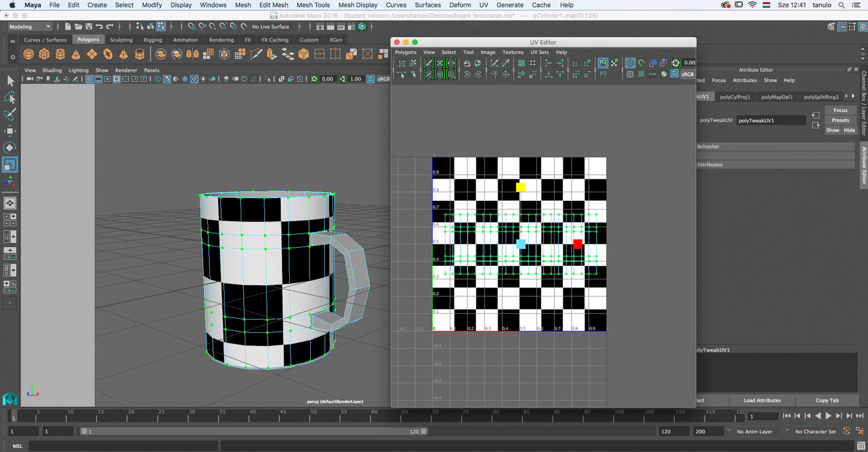Screen dimensions: 868x452
Task: Open the No Character Set dropdown
Action: tap(815, 431)
